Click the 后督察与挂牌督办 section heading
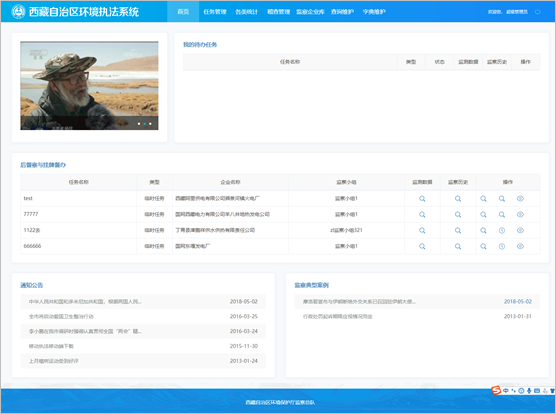 43,165
